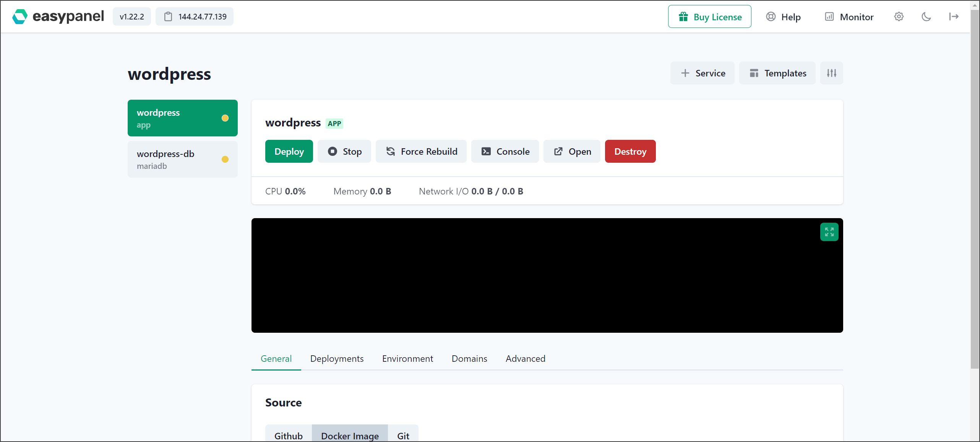This screenshot has height=442, width=980.
Task: Click the easypanel logo
Action: tap(58, 16)
